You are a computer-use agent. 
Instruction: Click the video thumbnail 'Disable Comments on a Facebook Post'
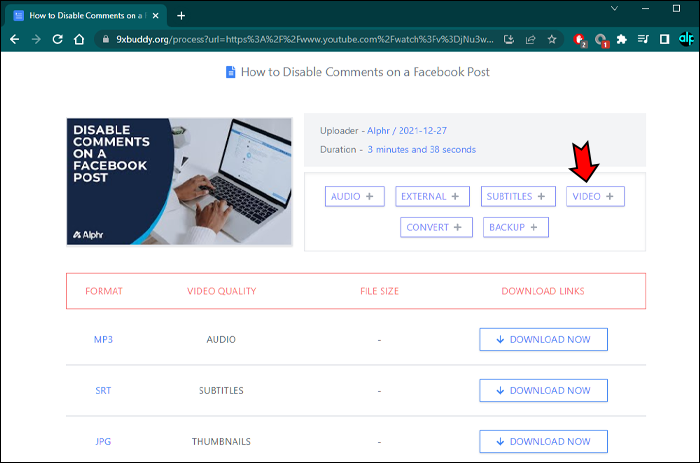click(x=179, y=182)
